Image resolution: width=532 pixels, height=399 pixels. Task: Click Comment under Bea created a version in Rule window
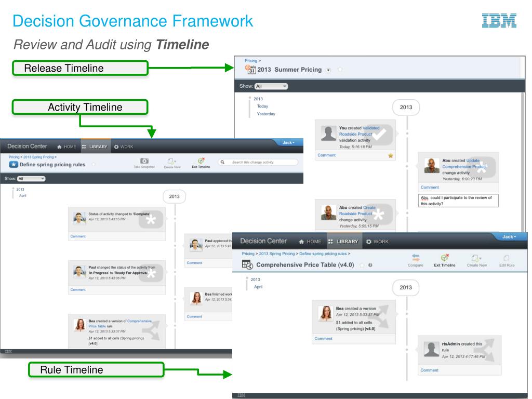323,339
